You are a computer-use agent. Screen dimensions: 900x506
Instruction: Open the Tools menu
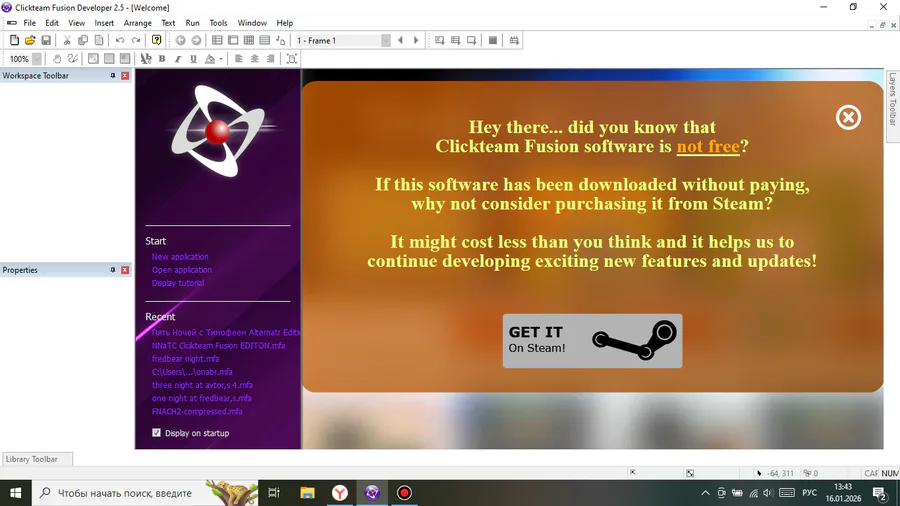218,23
